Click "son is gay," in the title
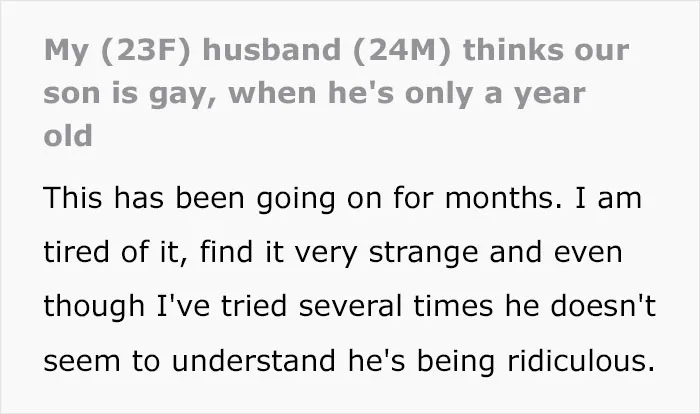 (x=129, y=94)
